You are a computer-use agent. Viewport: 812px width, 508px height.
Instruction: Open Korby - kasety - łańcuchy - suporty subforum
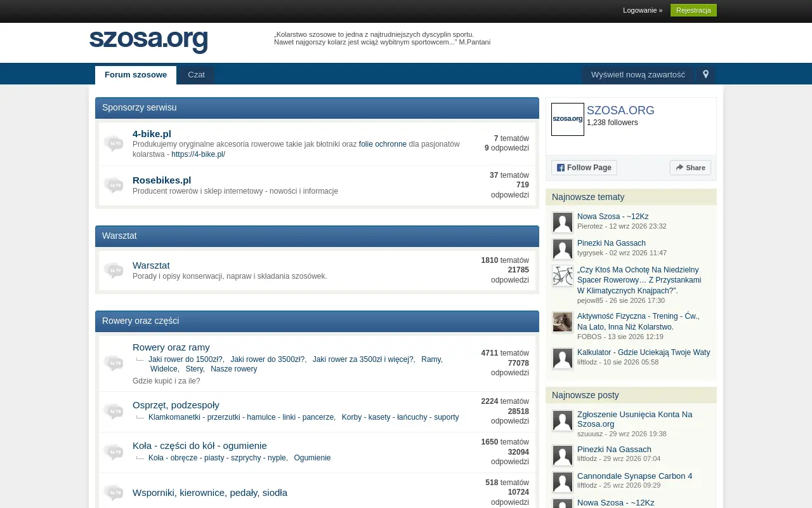[x=400, y=417]
